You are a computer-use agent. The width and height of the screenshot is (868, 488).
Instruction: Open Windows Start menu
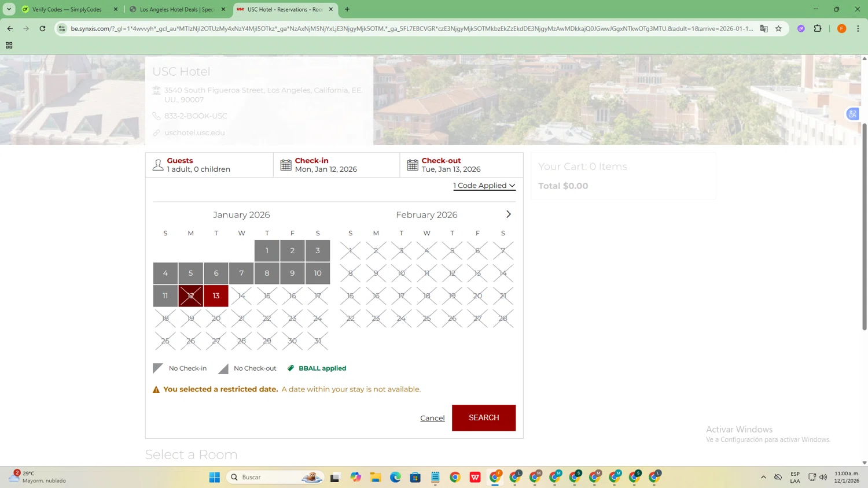click(x=215, y=477)
